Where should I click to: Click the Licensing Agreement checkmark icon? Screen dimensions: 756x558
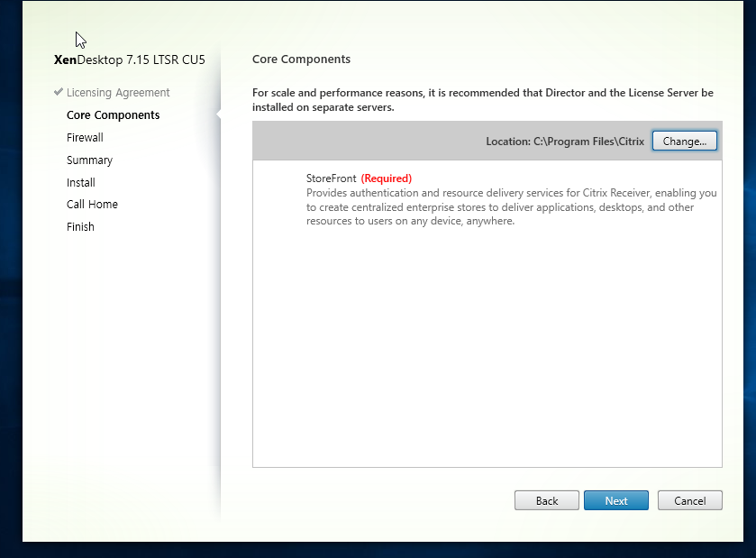click(59, 92)
